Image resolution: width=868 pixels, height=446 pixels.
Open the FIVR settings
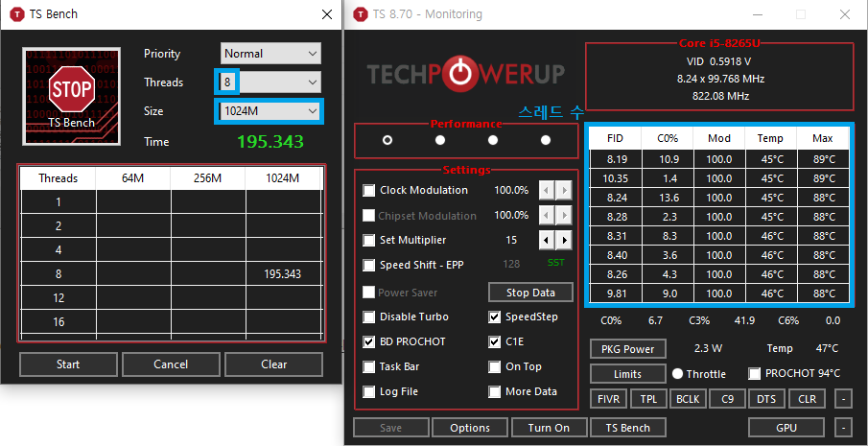(608, 398)
